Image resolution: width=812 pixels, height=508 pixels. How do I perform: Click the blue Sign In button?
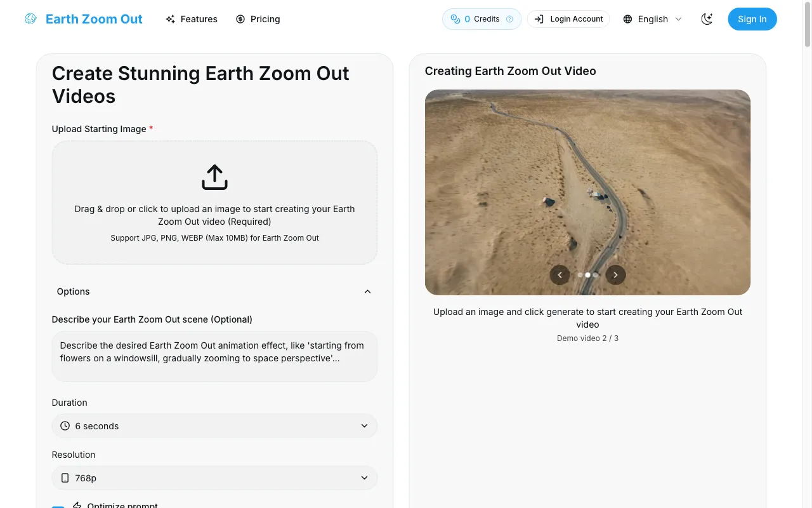(x=752, y=19)
